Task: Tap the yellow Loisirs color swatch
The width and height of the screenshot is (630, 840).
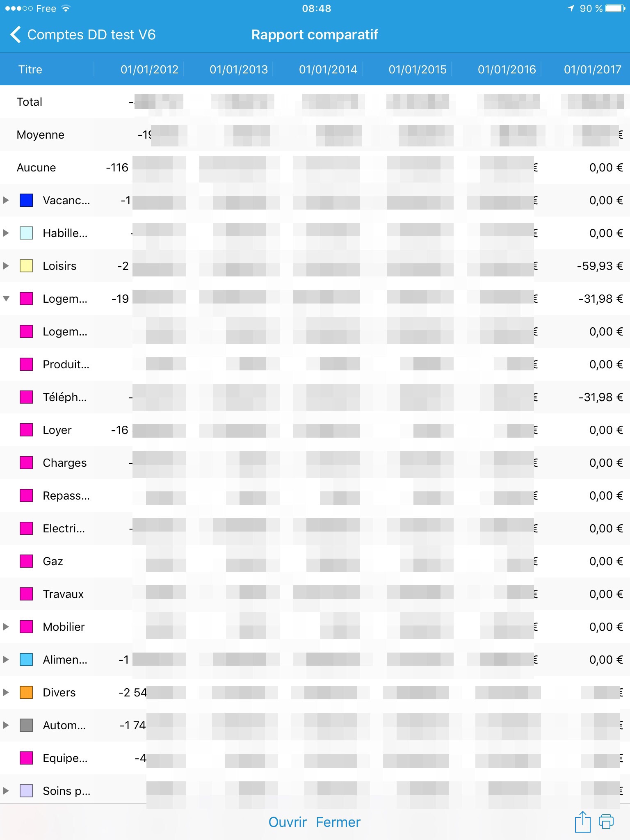Action: [26, 266]
